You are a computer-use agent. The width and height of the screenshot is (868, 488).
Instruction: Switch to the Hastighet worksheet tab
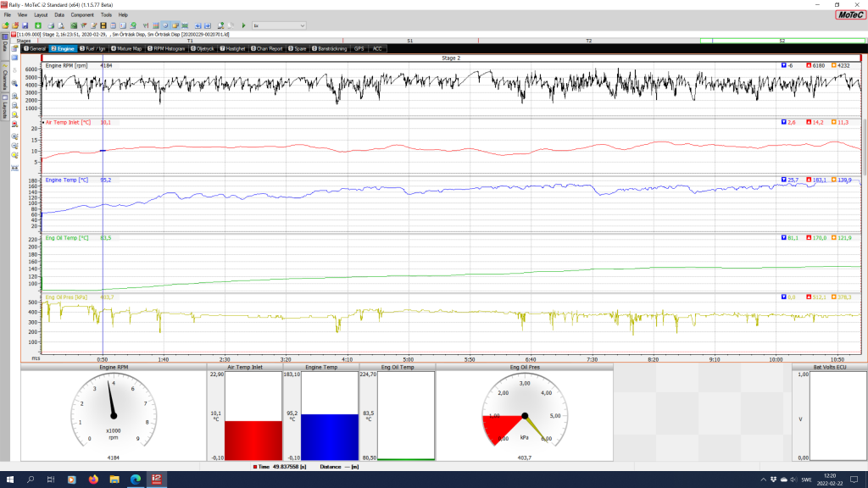[x=232, y=48]
